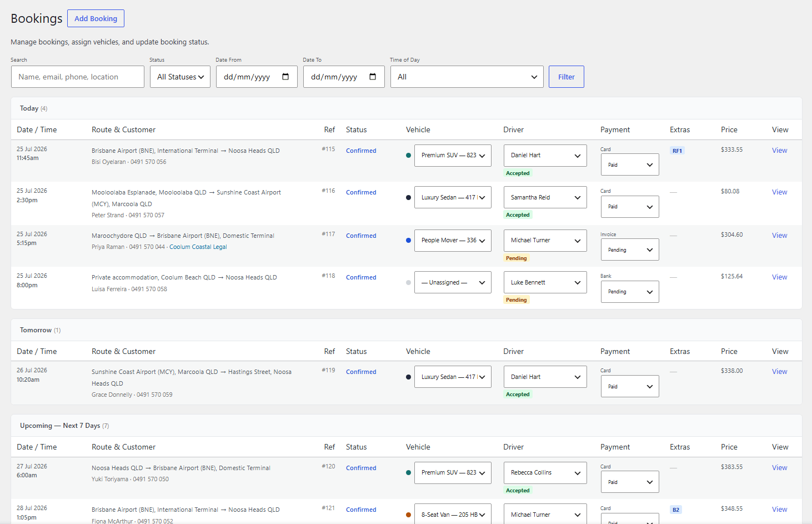The height and width of the screenshot is (524, 812).
Task: Open Unassigned vehicle dropdown for booking #118
Action: 453,282
